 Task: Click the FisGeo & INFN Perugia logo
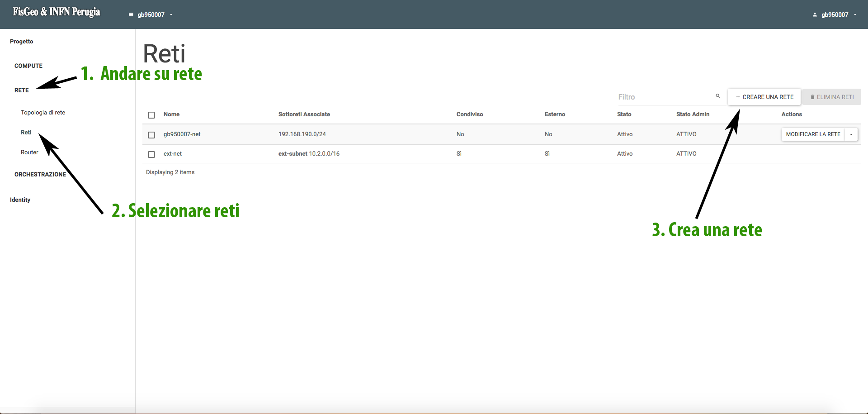click(x=57, y=12)
